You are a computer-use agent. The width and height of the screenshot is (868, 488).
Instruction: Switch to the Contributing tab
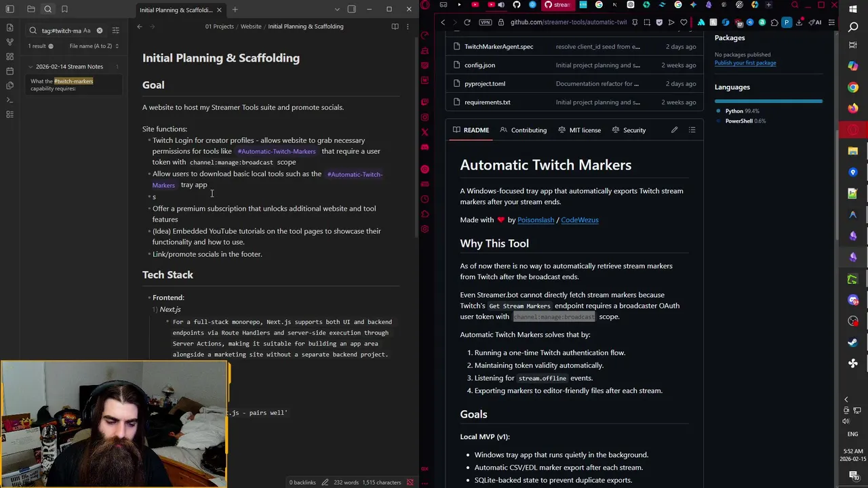coord(523,130)
